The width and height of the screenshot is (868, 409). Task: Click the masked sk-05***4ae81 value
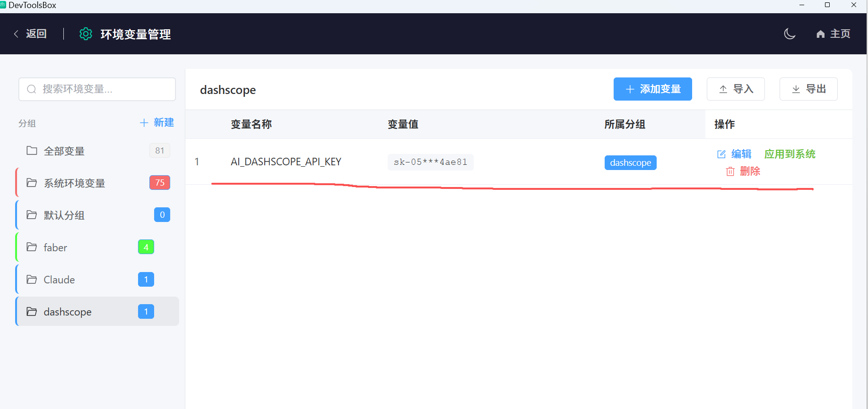430,162
